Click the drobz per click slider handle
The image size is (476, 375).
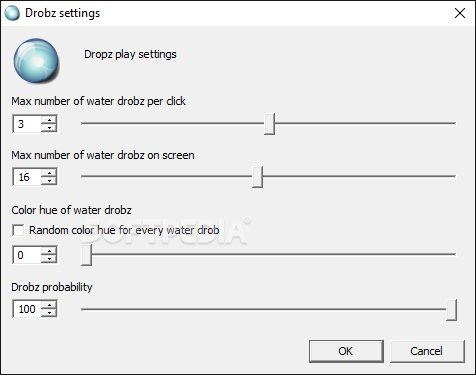[269, 124]
